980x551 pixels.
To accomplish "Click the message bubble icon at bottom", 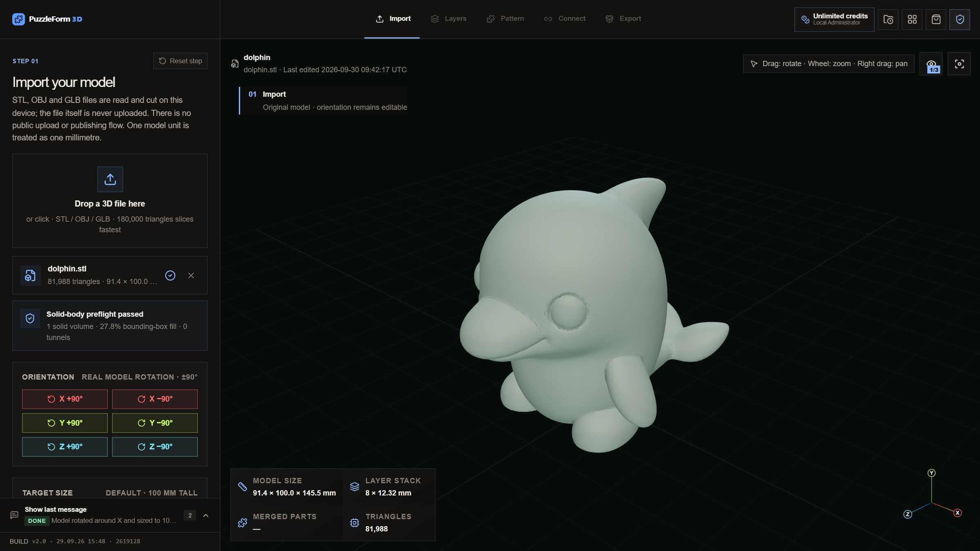I will (x=14, y=515).
